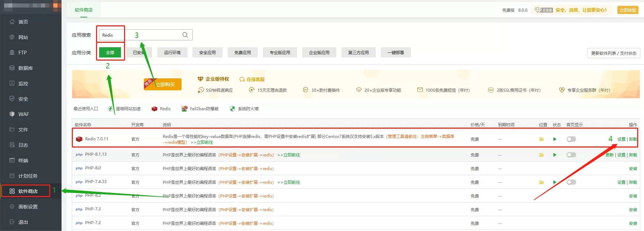This screenshot has height=231, width=644.
Task: Open 数据库 in the sidebar menu
Action: (25, 68)
